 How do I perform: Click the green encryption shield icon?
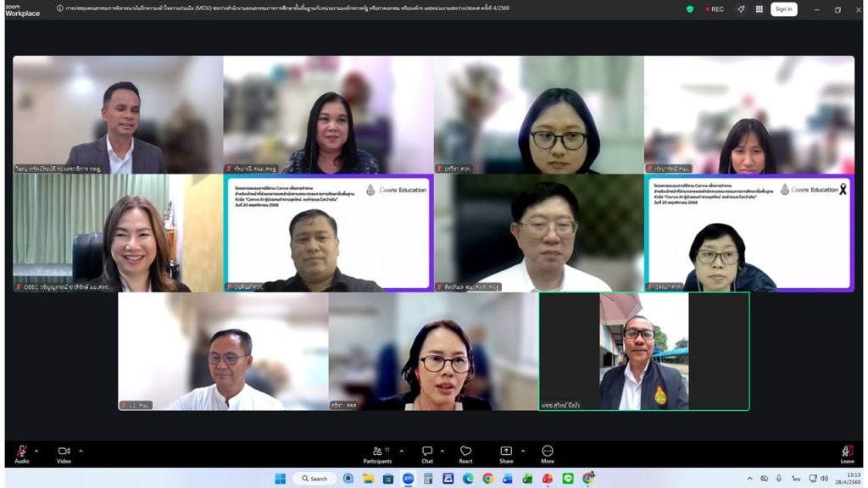point(690,9)
